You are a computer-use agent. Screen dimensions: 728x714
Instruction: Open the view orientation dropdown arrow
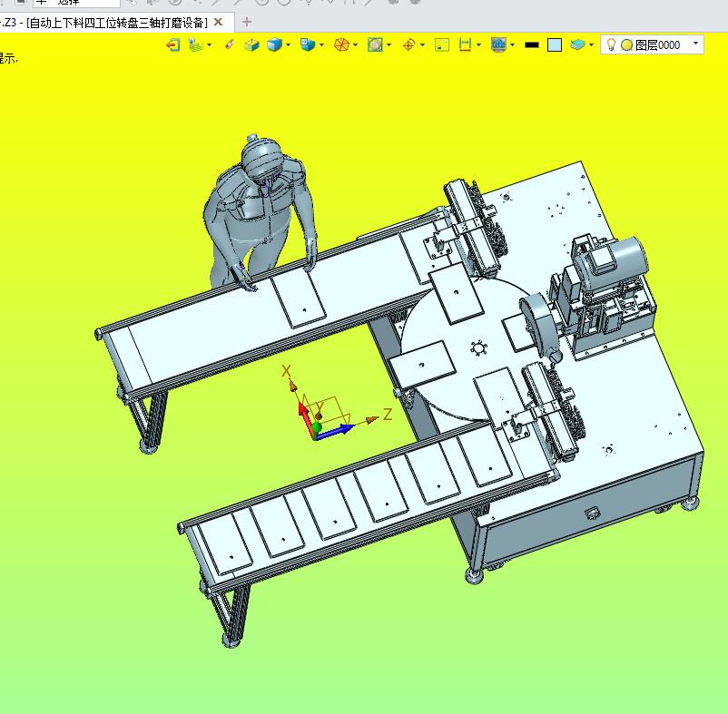pyautogui.click(x=321, y=45)
